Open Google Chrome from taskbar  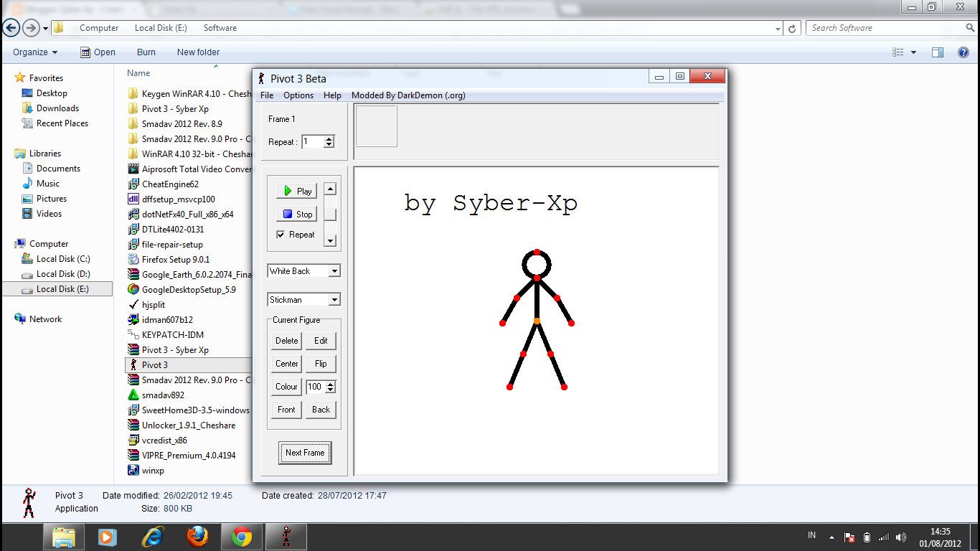click(242, 536)
